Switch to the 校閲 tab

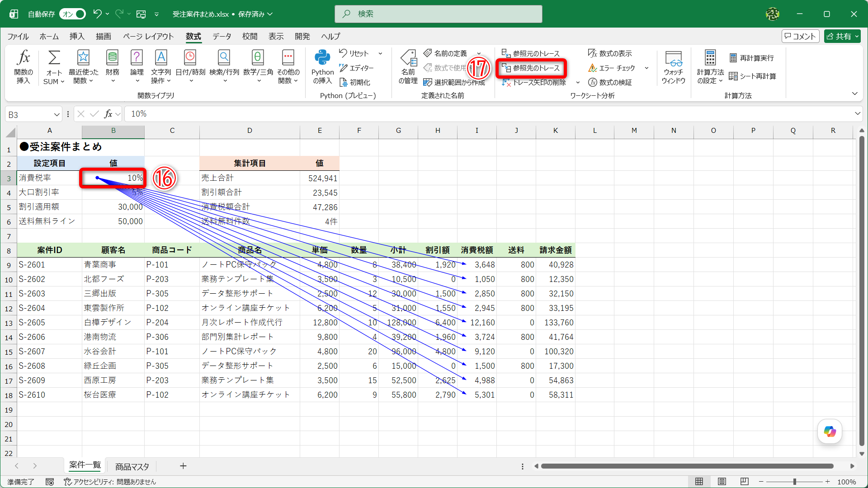[x=250, y=36]
